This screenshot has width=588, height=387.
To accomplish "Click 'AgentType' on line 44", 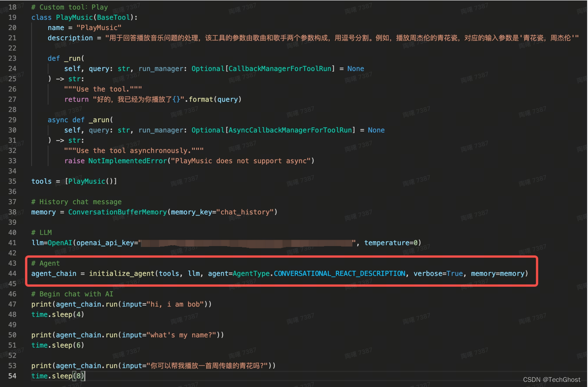I will click(251, 273).
